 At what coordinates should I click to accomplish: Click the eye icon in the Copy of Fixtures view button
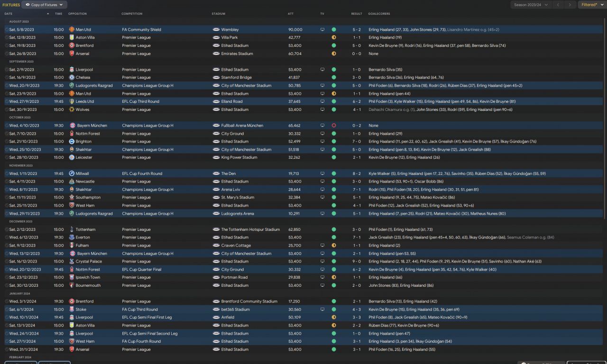point(28,5)
